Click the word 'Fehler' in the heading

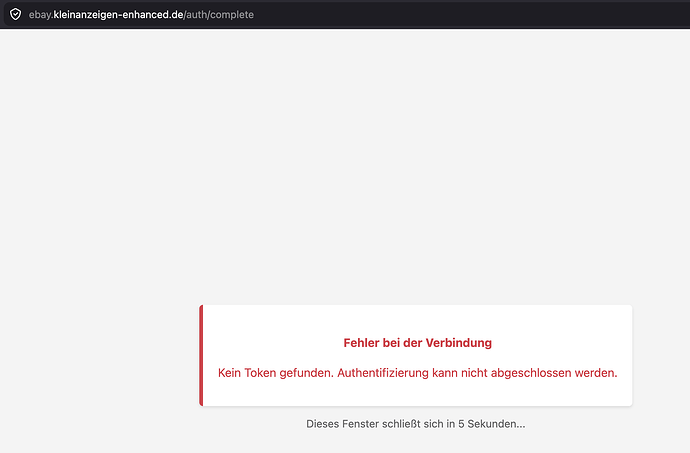click(363, 343)
